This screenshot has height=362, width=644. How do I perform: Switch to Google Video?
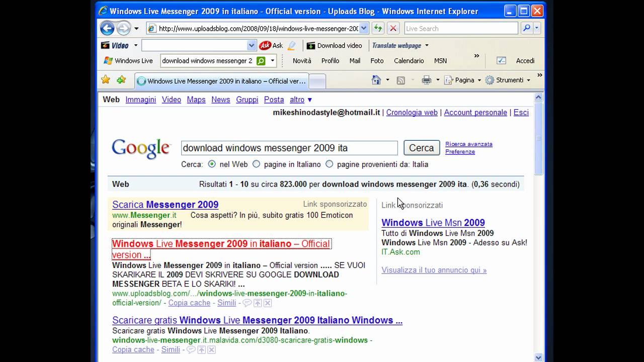[171, 100]
